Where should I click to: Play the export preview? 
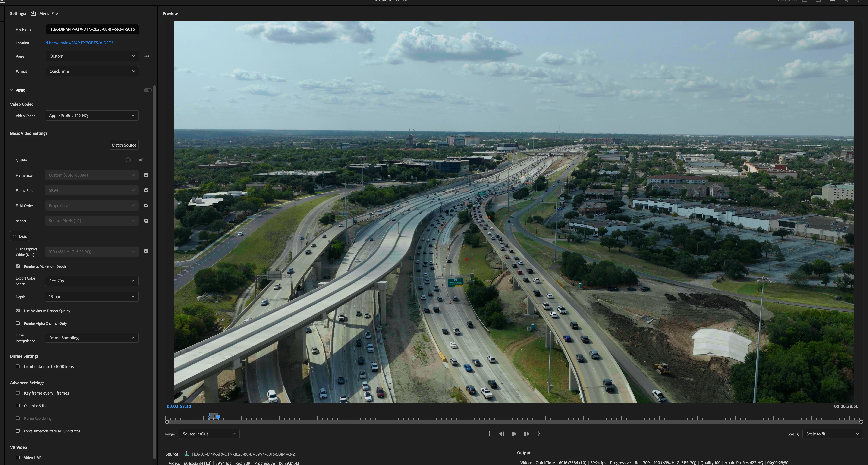[514, 434]
